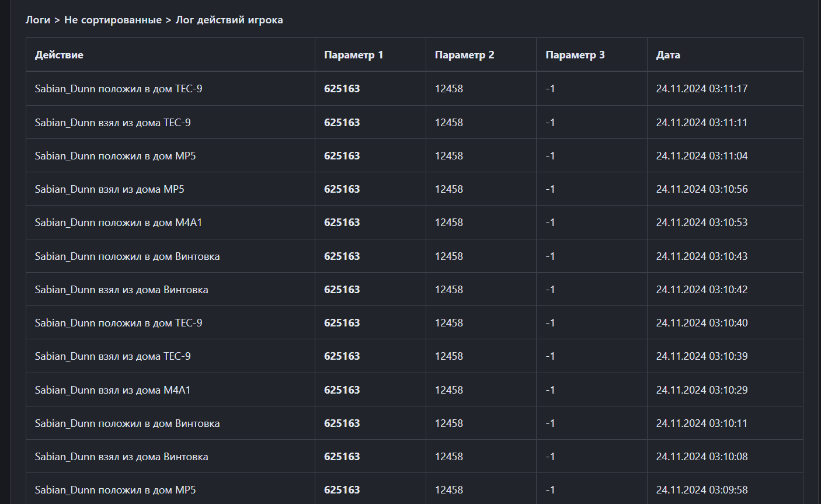Click bold 625163 in the 03:10:40 row

click(342, 323)
